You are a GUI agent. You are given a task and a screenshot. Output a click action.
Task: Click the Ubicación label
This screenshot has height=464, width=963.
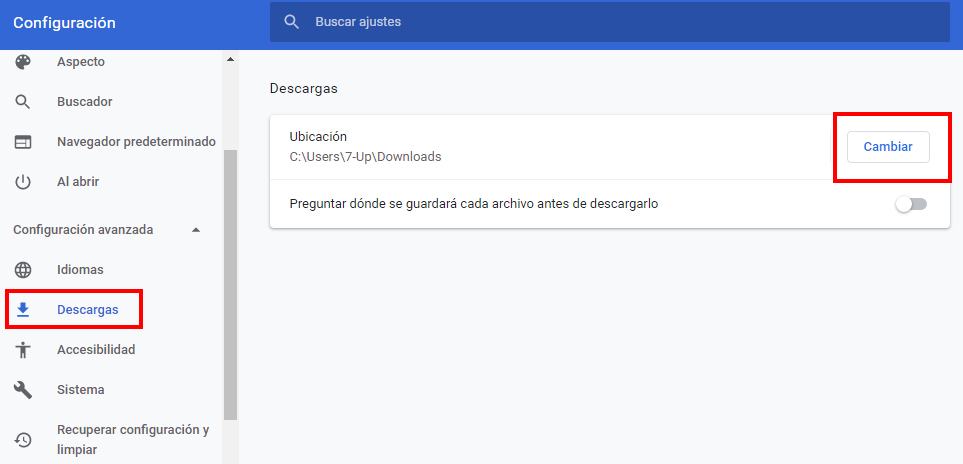click(x=318, y=137)
